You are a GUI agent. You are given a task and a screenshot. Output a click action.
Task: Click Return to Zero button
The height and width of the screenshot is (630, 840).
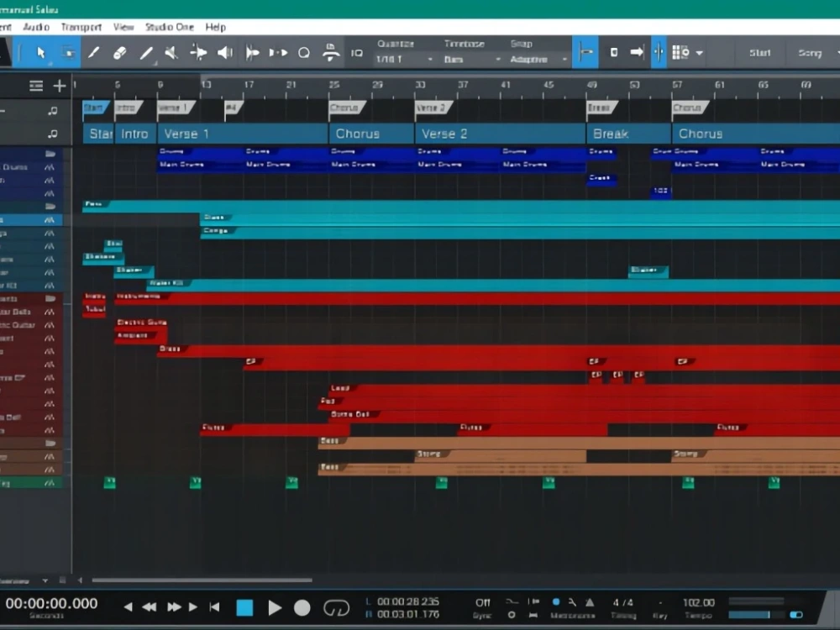pyautogui.click(x=215, y=607)
